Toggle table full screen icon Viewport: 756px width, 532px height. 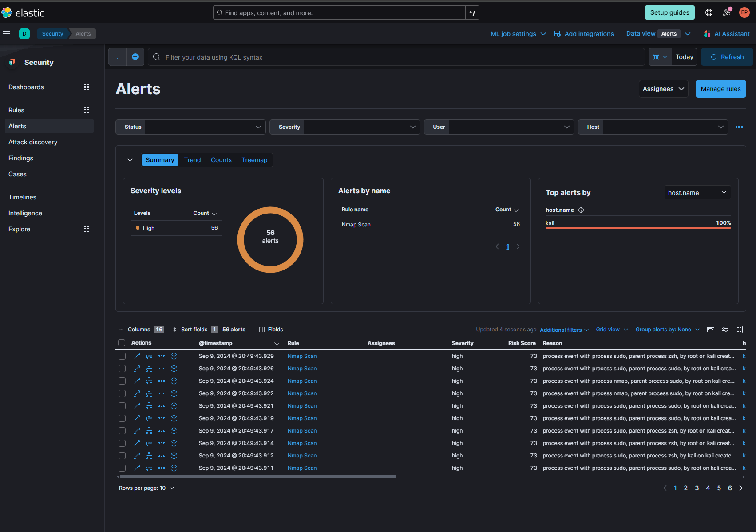point(739,330)
